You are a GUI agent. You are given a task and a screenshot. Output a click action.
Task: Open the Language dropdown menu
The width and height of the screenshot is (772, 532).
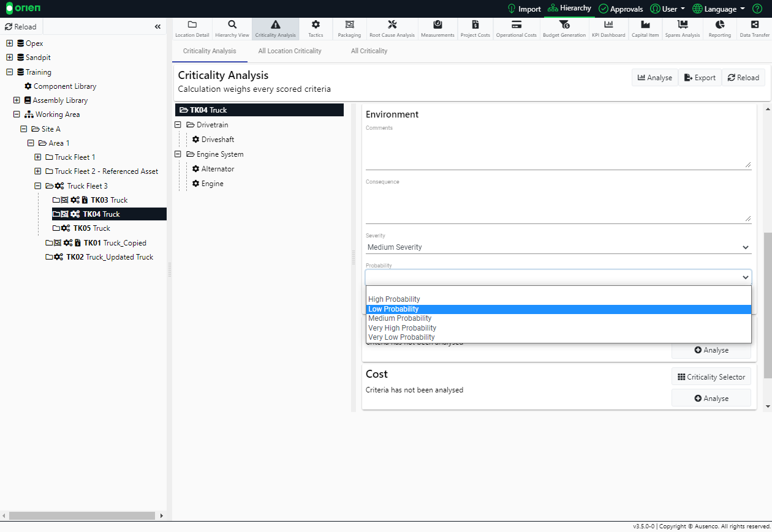click(719, 9)
